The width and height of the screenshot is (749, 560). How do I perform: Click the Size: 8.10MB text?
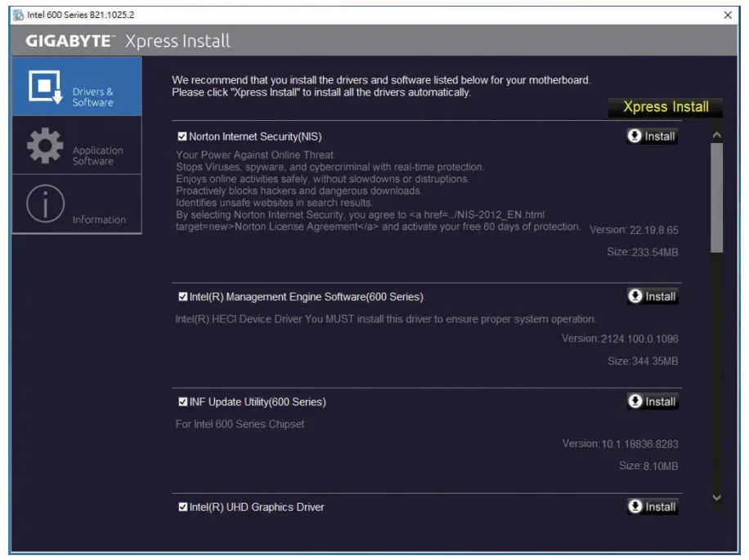pyautogui.click(x=648, y=466)
